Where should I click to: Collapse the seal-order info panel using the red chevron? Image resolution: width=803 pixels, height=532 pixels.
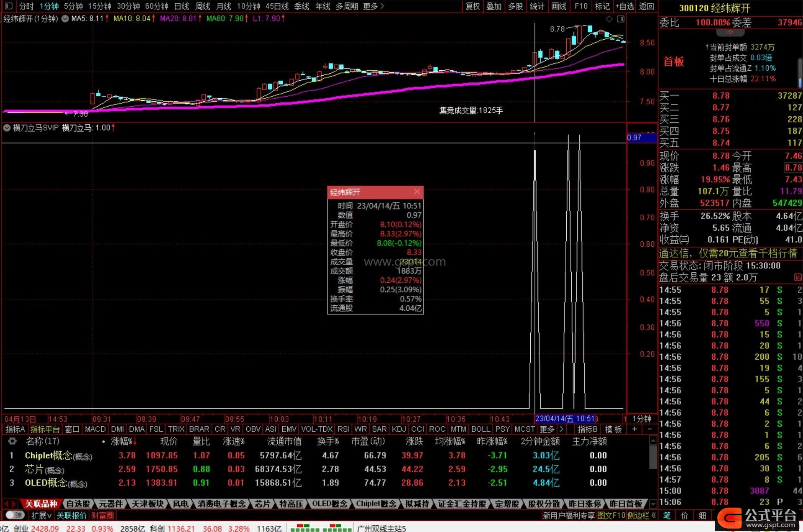pos(730,32)
